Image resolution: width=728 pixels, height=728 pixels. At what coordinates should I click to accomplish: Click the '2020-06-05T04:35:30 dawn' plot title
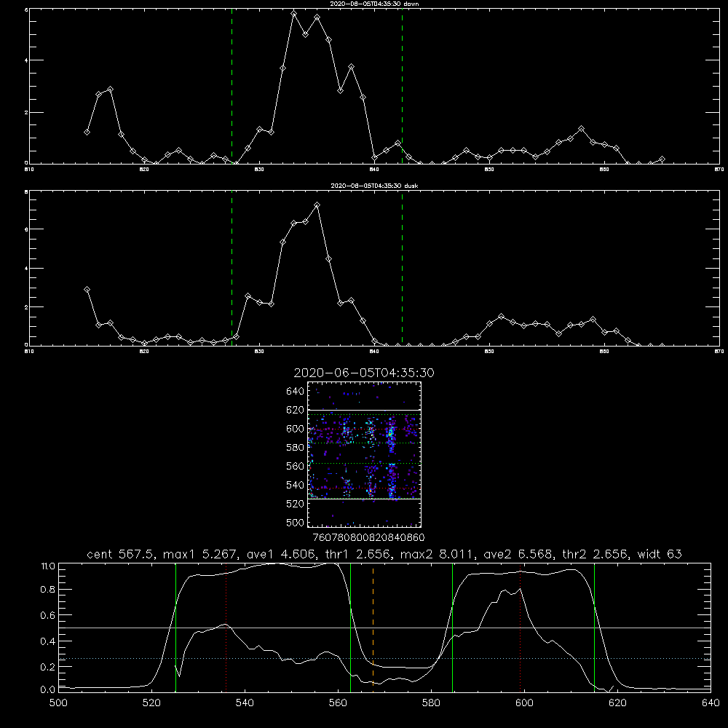click(374, 4)
